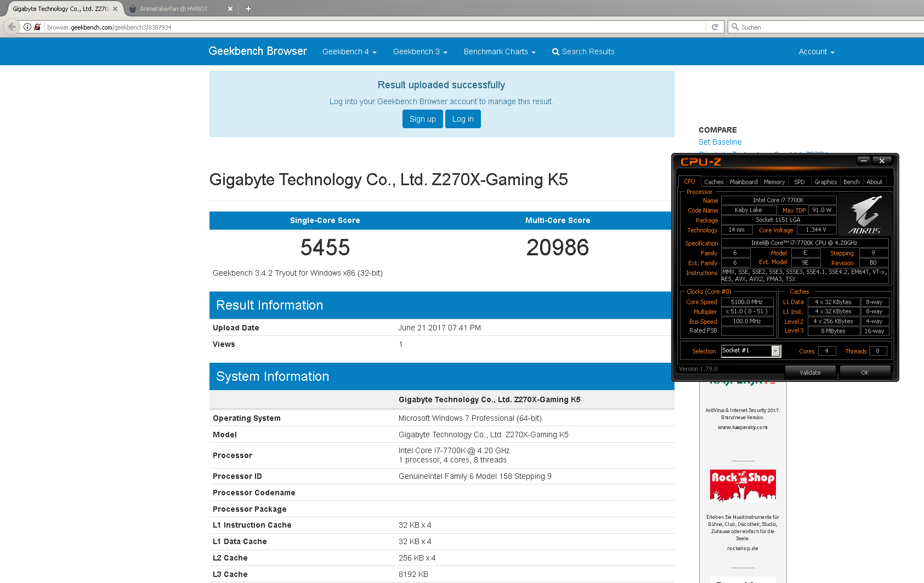Open the Geekbench 3 dropdown menu
The image size is (924, 583).
coord(420,52)
